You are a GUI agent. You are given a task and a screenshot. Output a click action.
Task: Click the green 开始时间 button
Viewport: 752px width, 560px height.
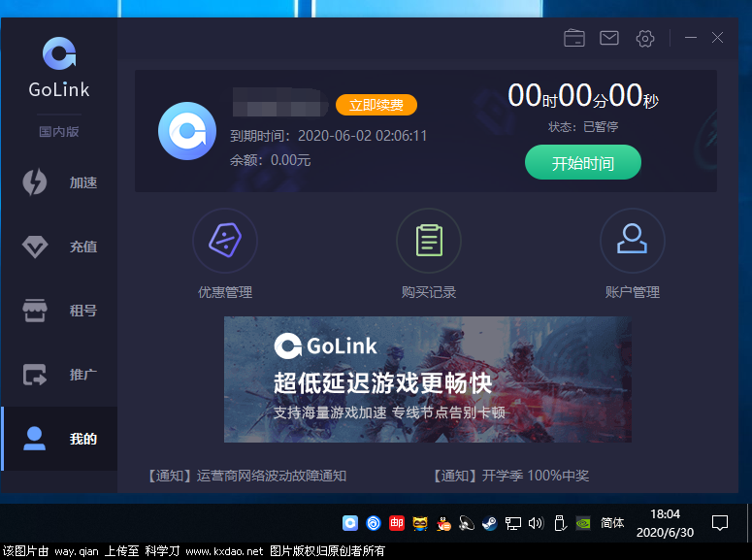pos(583,163)
